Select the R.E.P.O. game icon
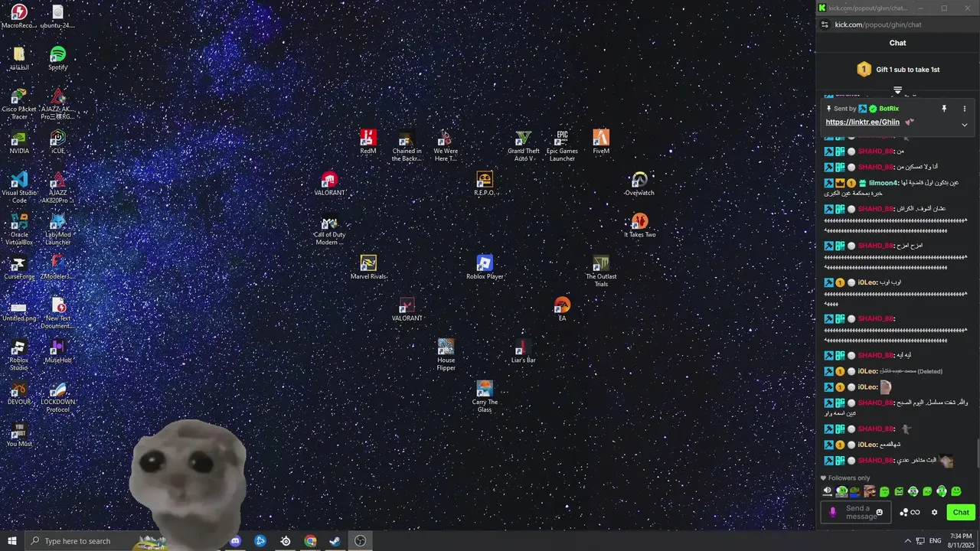The image size is (980, 551). click(485, 184)
